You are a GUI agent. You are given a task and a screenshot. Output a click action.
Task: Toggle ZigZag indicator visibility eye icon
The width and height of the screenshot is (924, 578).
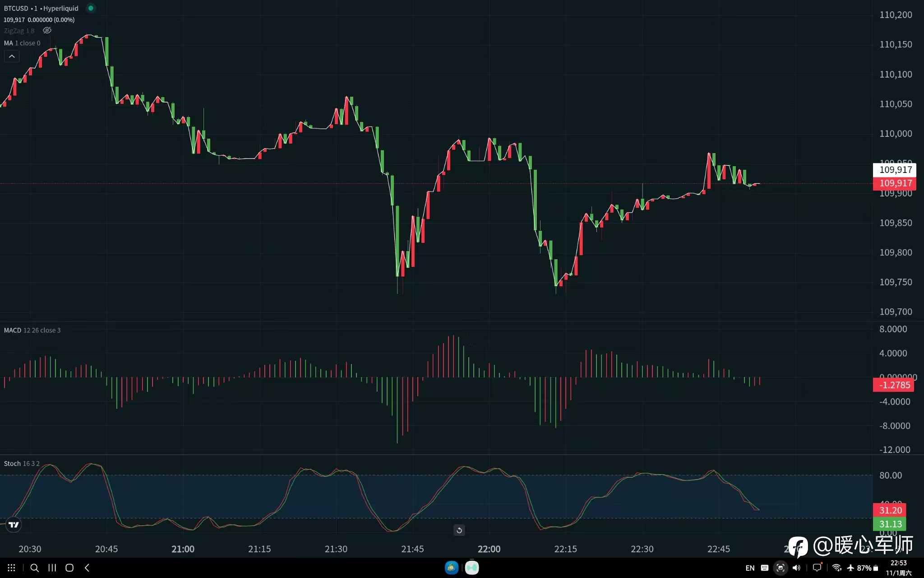coord(47,31)
